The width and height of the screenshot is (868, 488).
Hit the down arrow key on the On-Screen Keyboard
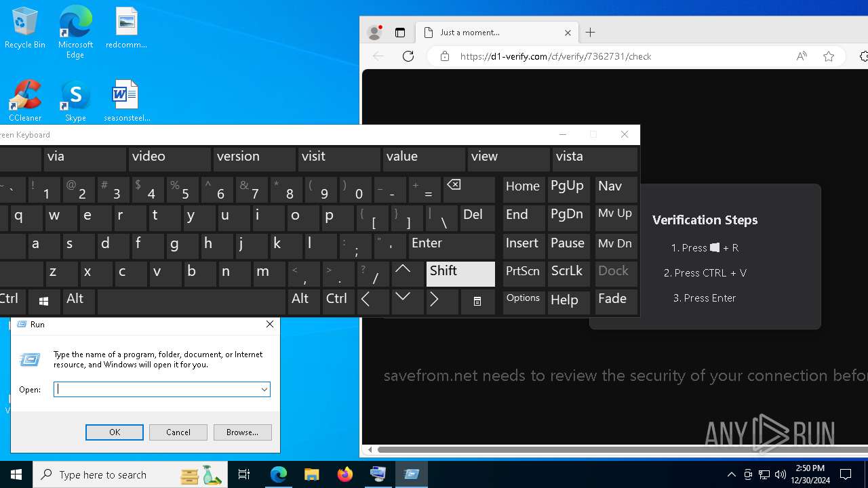(x=407, y=301)
